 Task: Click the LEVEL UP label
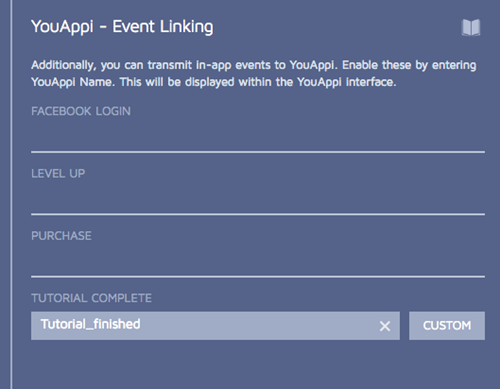tap(58, 173)
